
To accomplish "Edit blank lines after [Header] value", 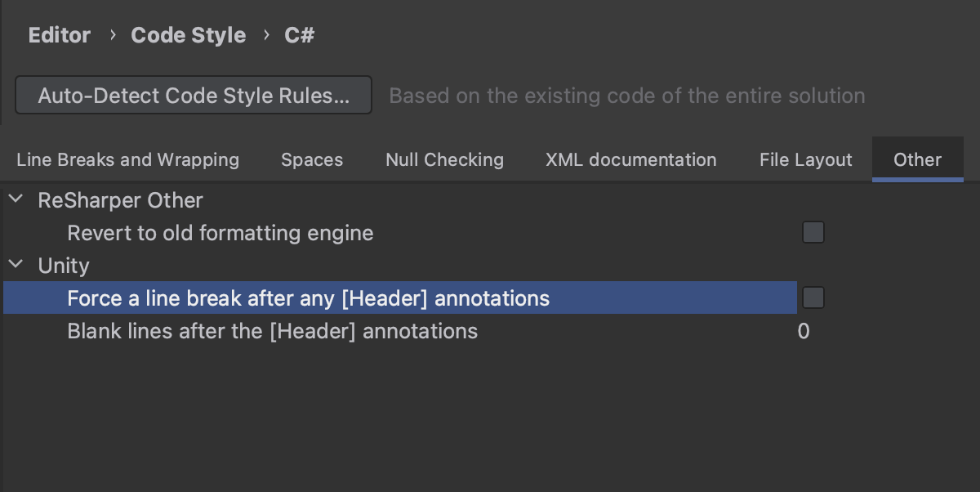I will [x=804, y=331].
